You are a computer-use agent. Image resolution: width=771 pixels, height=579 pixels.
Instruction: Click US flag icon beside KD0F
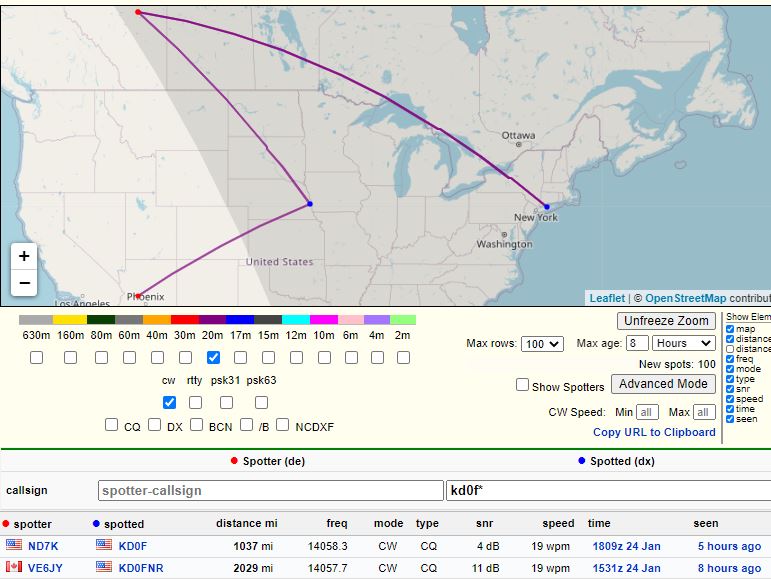coord(104,545)
